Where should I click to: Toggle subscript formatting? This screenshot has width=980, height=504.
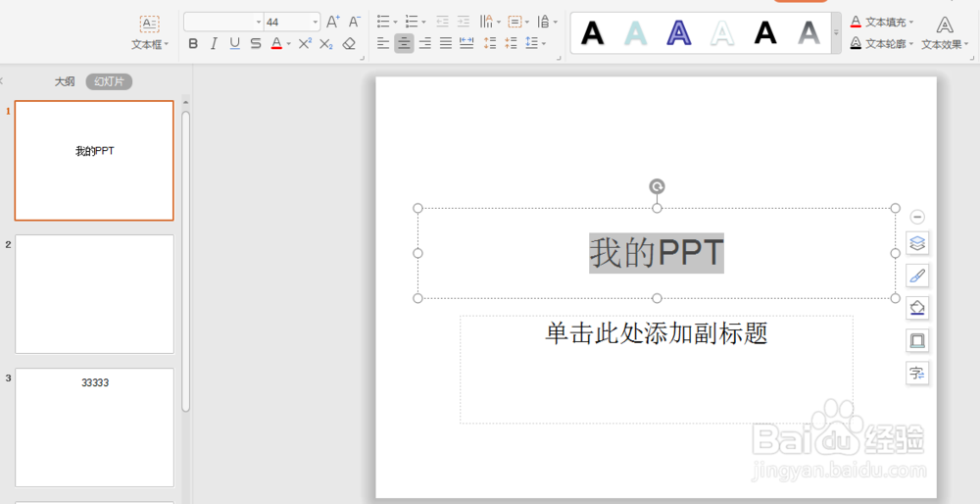coord(325,44)
